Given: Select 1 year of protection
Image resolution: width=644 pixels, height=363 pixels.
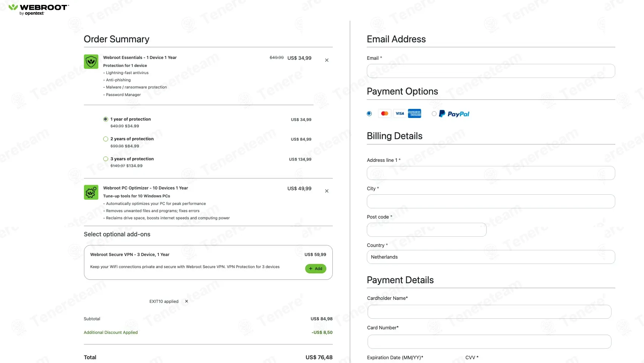Looking at the screenshot, I should [106, 119].
